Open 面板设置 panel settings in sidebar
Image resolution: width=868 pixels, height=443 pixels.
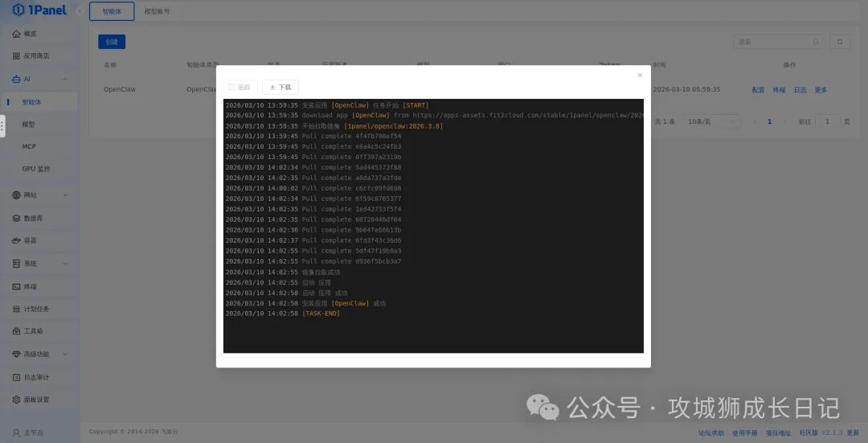point(35,400)
